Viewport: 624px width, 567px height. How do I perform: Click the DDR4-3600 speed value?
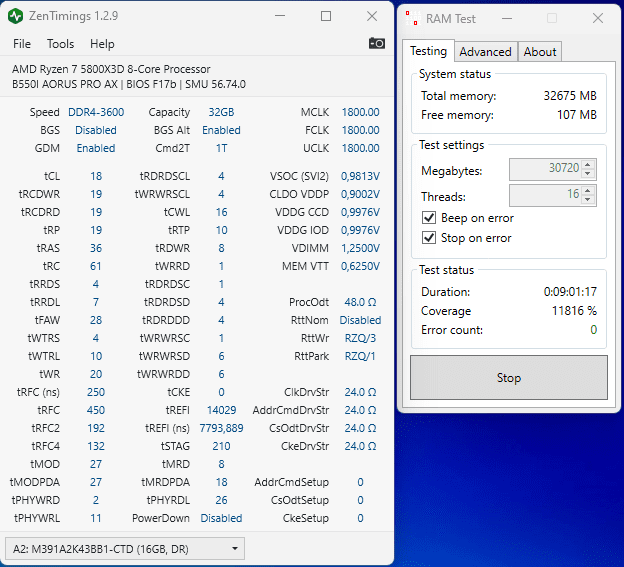click(96, 113)
